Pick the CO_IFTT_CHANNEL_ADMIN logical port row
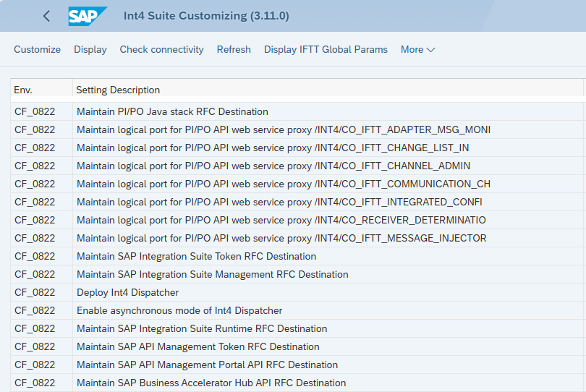Viewport: 586px width, 392px height. (x=273, y=166)
